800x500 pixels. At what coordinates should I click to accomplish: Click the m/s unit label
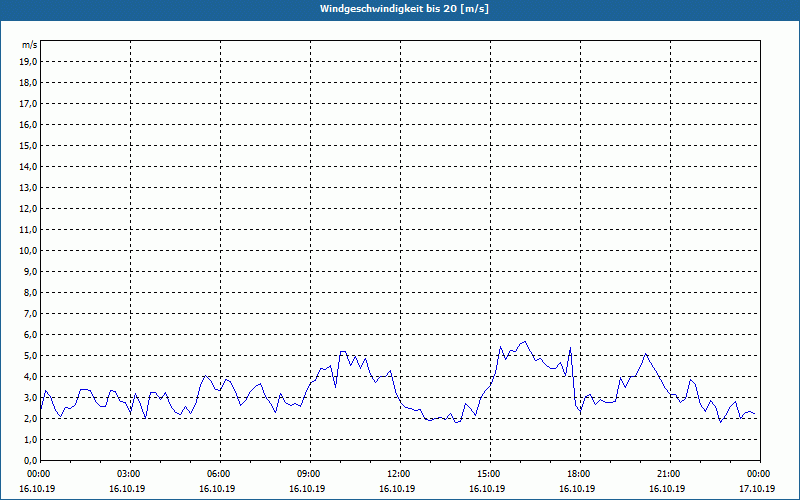29,45
